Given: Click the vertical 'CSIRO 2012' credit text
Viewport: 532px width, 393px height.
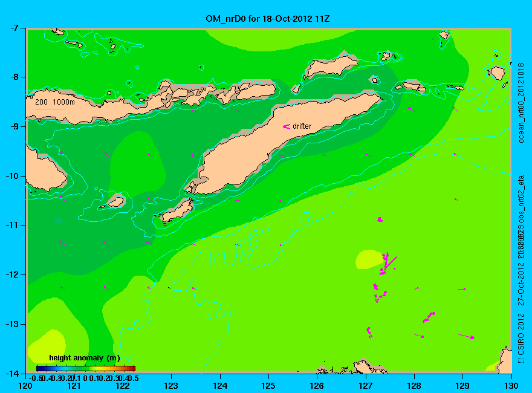Looking at the screenshot, I should pos(521,334).
